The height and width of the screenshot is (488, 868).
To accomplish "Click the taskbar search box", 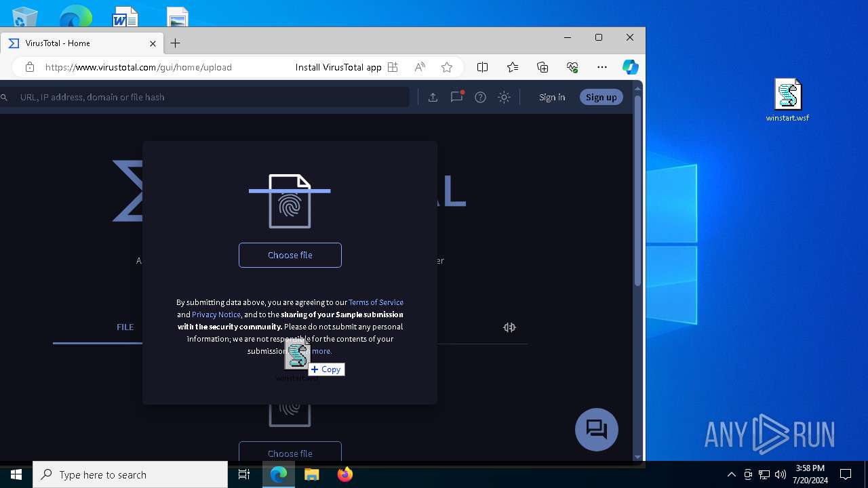I will click(130, 474).
